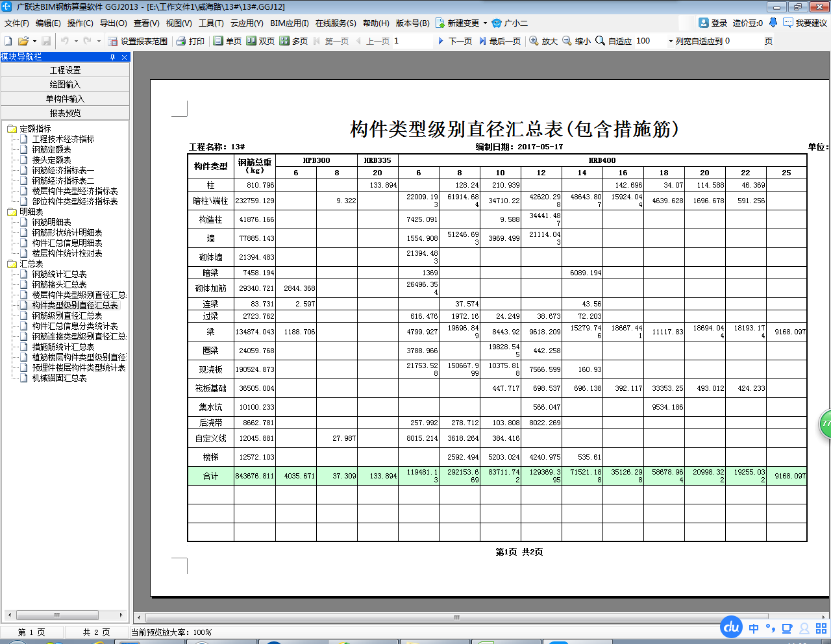This screenshot has height=644, width=831.
Task: Print the report using 打印
Action: click(x=190, y=41)
